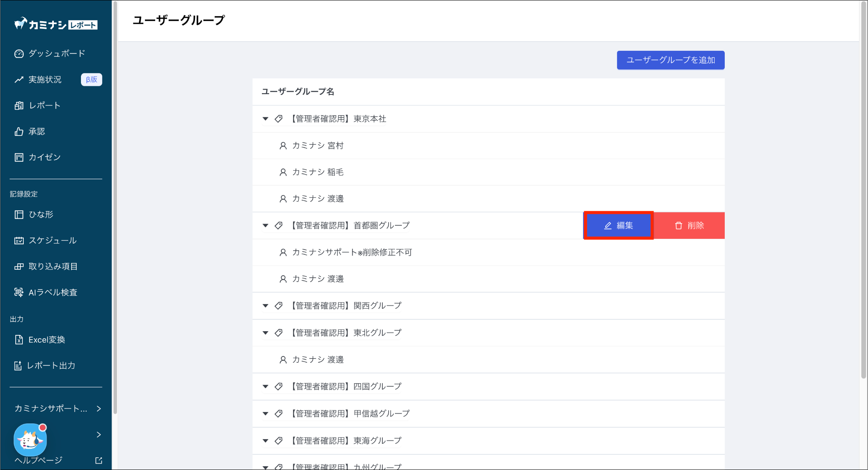Open the external link icon beside ヘルプページ
The image size is (868, 470).
pos(98,460)
